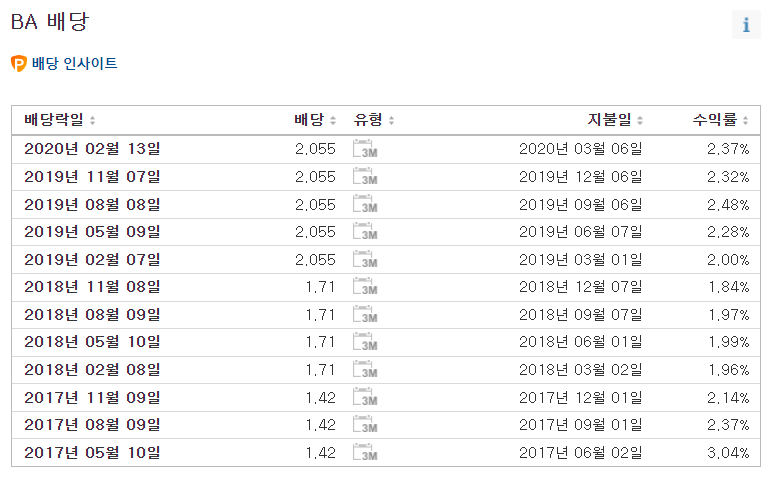Screen dimensions: 770x479
Task: Sort by 유형 column header
Action: click(374, 120)
